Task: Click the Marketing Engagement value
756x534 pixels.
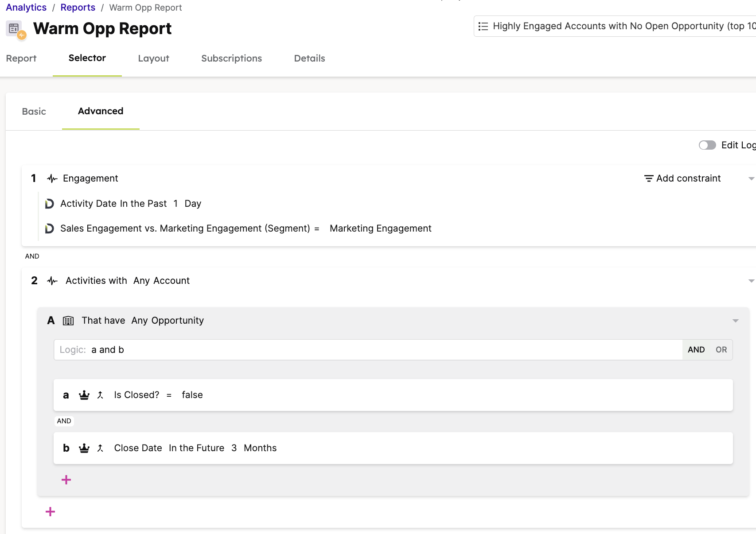Action: 381,228
